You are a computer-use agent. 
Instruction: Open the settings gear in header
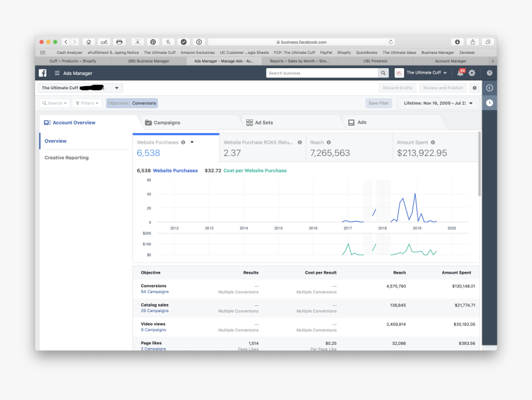[x=472, y=73]
